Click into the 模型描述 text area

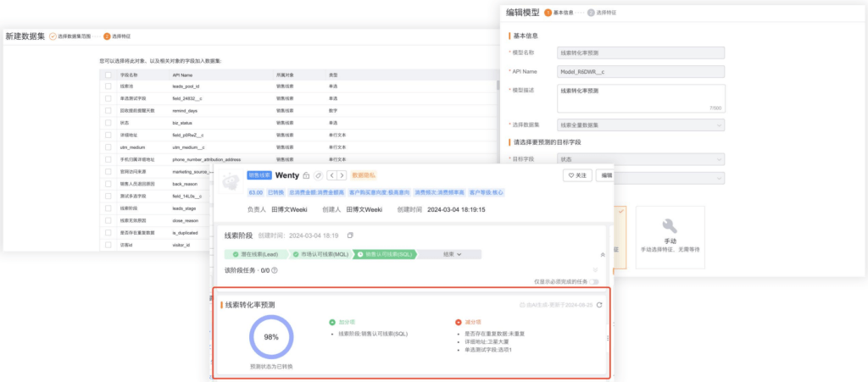[641, 98]
